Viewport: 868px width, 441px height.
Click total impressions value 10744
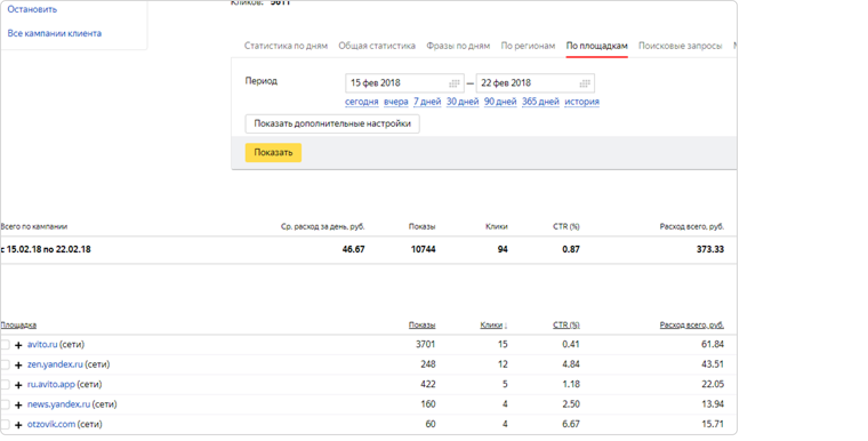423,250
